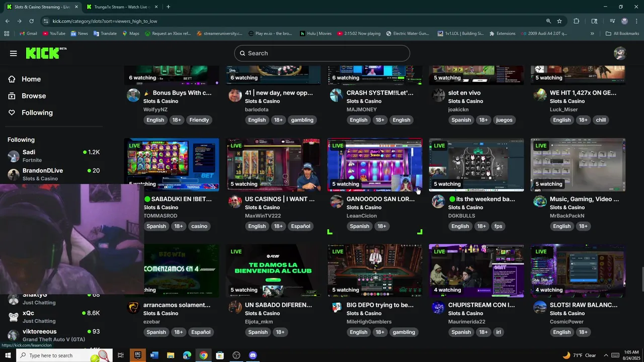Open Browse in the sidebar
Image resolution: width=644 pixels, height=362 pixels.
34,96
